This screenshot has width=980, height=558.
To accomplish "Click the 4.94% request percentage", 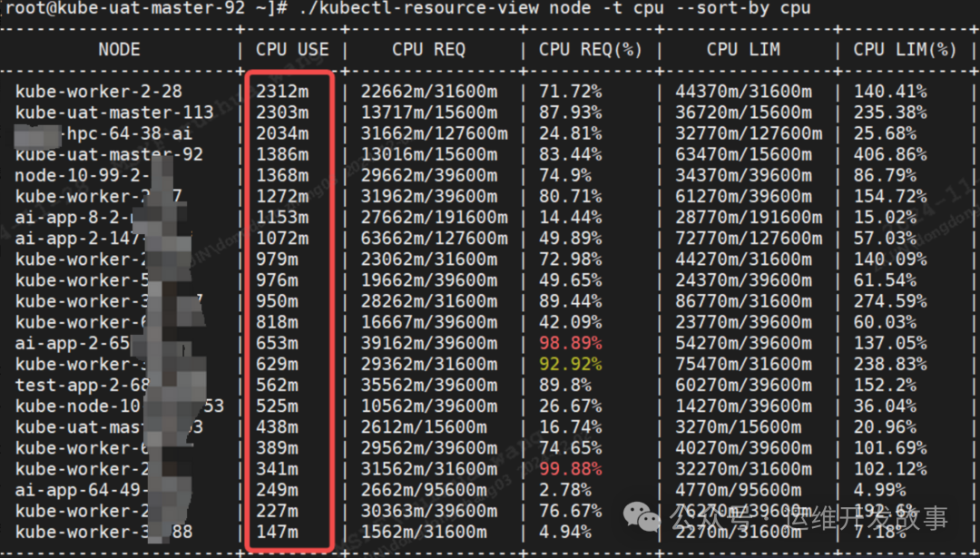I will [565, 532].
